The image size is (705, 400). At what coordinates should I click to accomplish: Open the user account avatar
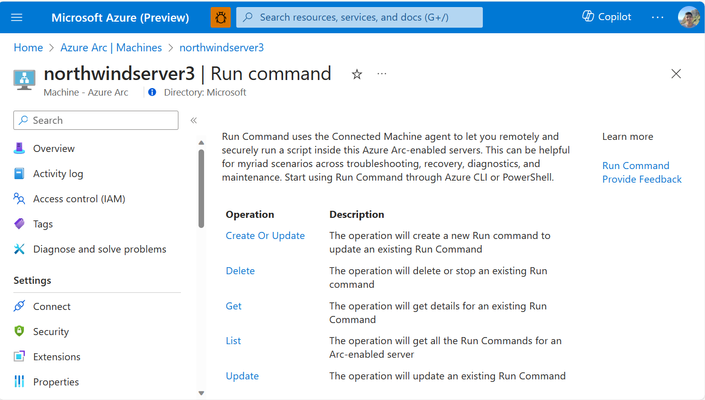(x=688, y=17)
